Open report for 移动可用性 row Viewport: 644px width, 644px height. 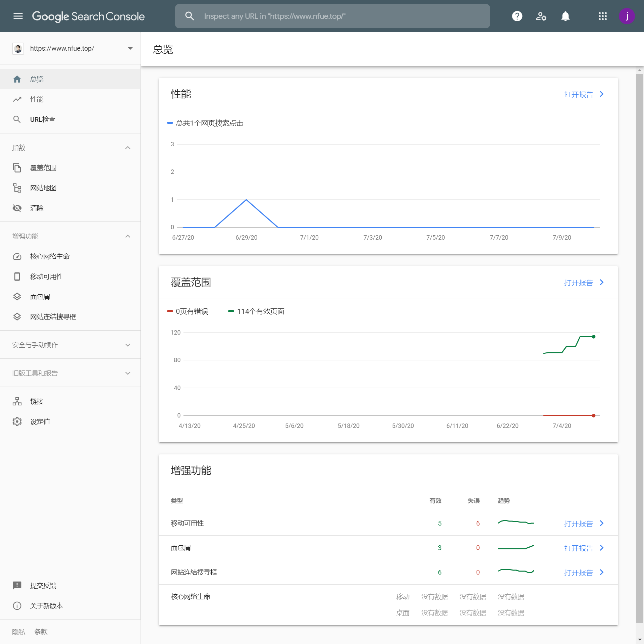point(584,524)
